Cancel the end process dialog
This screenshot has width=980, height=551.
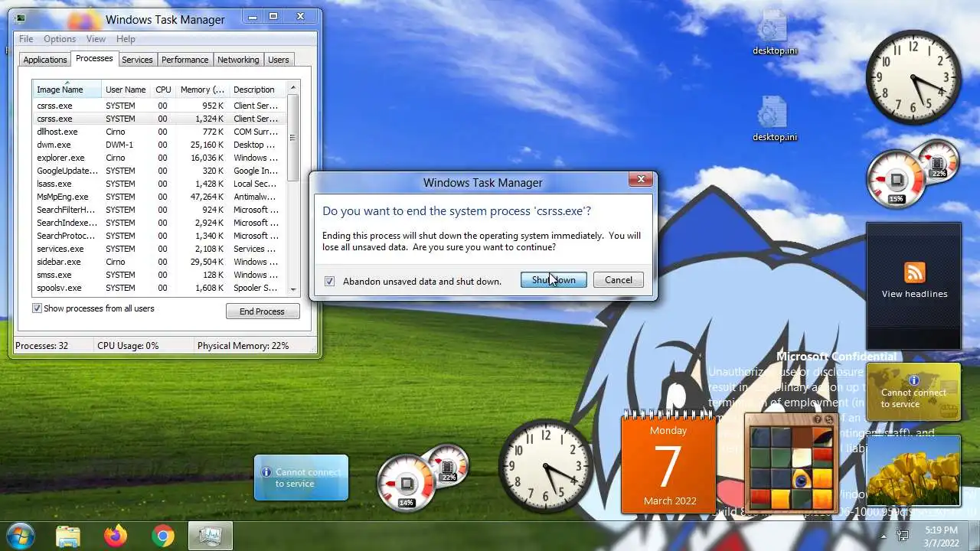pyautogui.click(x=618, y=280)
